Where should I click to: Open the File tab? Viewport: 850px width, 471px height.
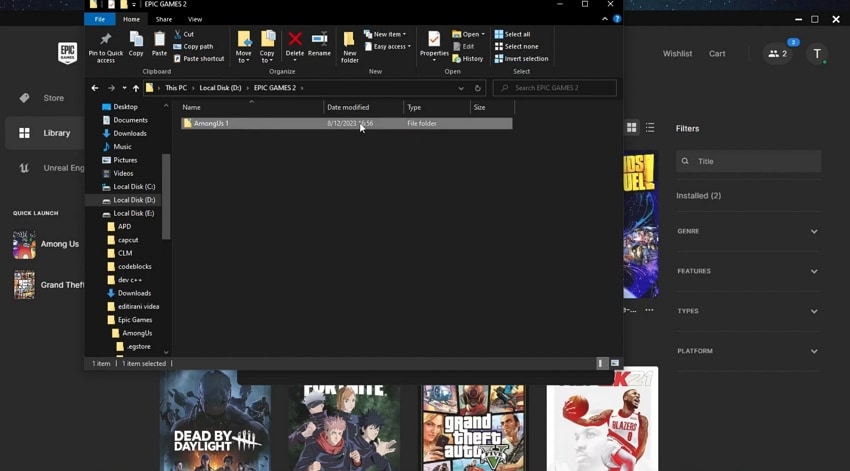tap(100, 19)
